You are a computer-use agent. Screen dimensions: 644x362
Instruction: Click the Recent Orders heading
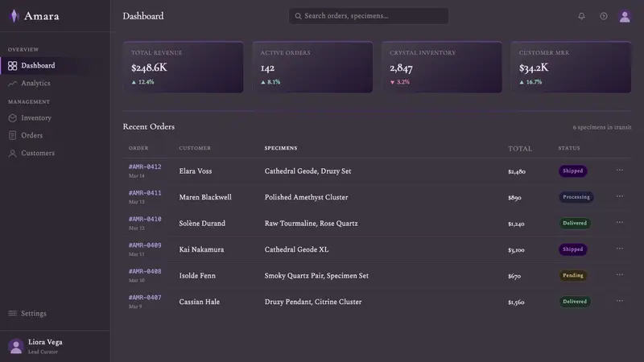coord(149,127)
